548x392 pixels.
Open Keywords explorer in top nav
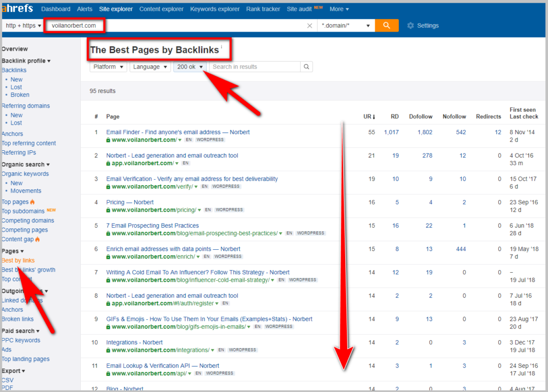215,9
